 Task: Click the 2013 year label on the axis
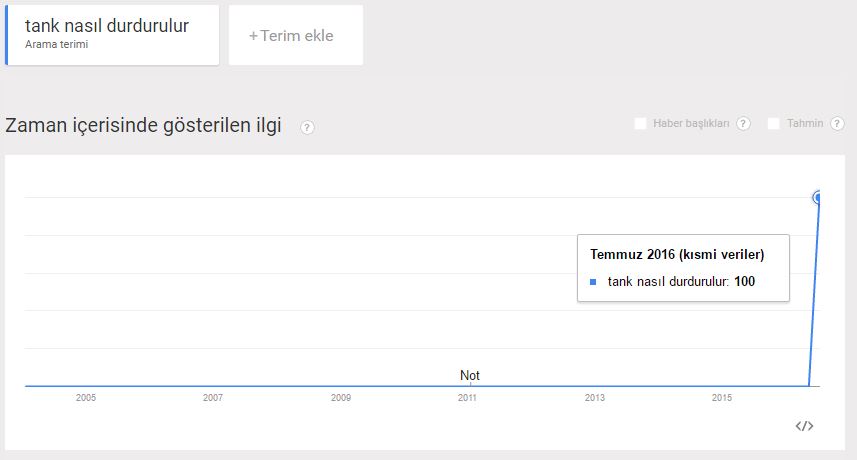click(x=595, y=398)
